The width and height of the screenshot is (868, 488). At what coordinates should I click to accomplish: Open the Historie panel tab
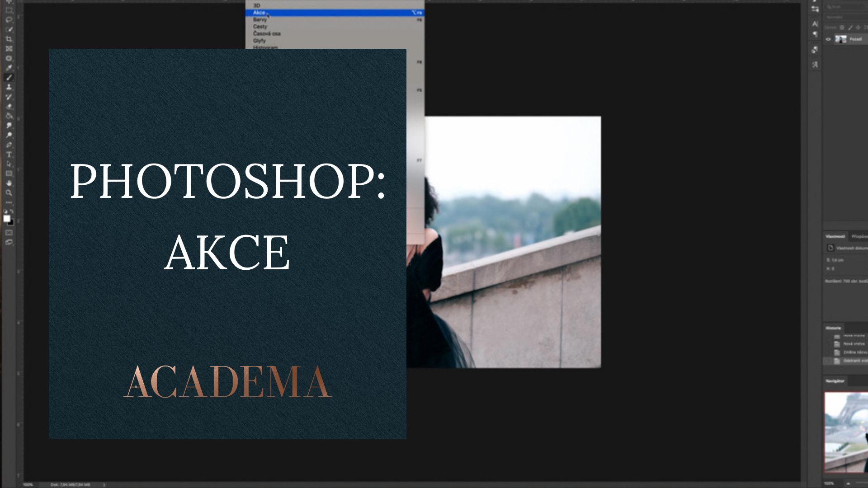pyautogui.click(x=833, y=328)
